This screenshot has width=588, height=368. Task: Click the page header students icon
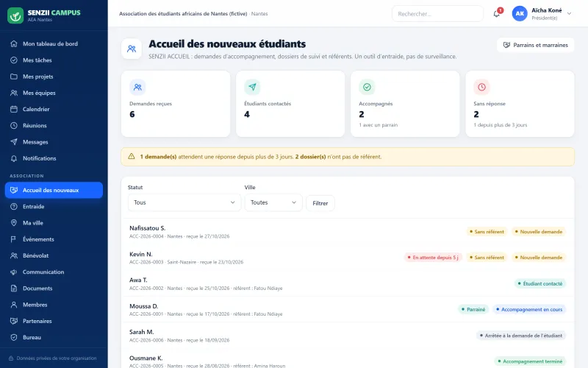pyautogui.click(x=132, y=49)
